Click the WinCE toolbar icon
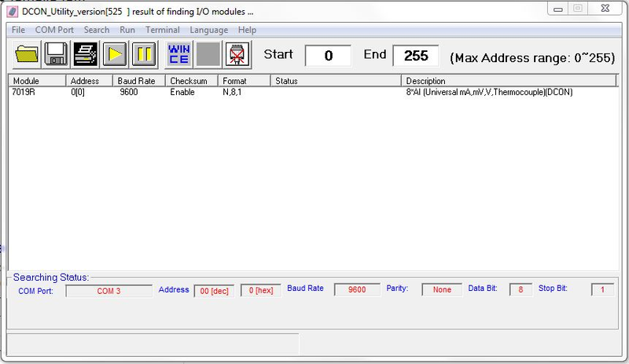This screenshot has height=364, width=629. click(178, 55)
